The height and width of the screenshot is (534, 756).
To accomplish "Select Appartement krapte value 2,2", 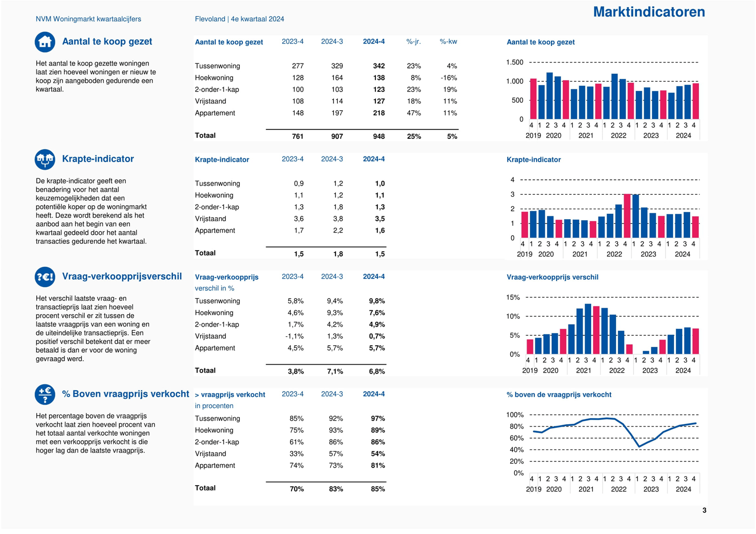I will 338,231.
